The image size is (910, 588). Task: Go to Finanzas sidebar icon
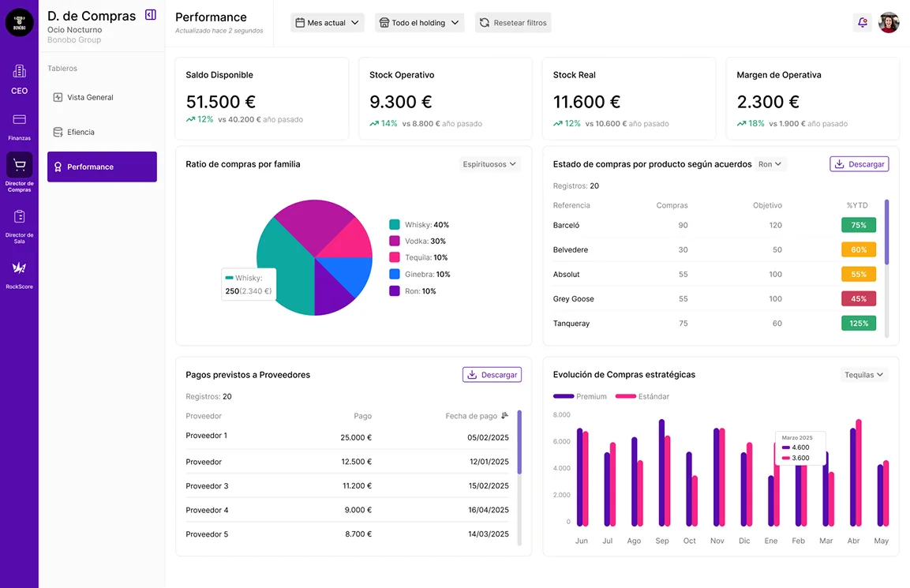click(x=19, y=120)
